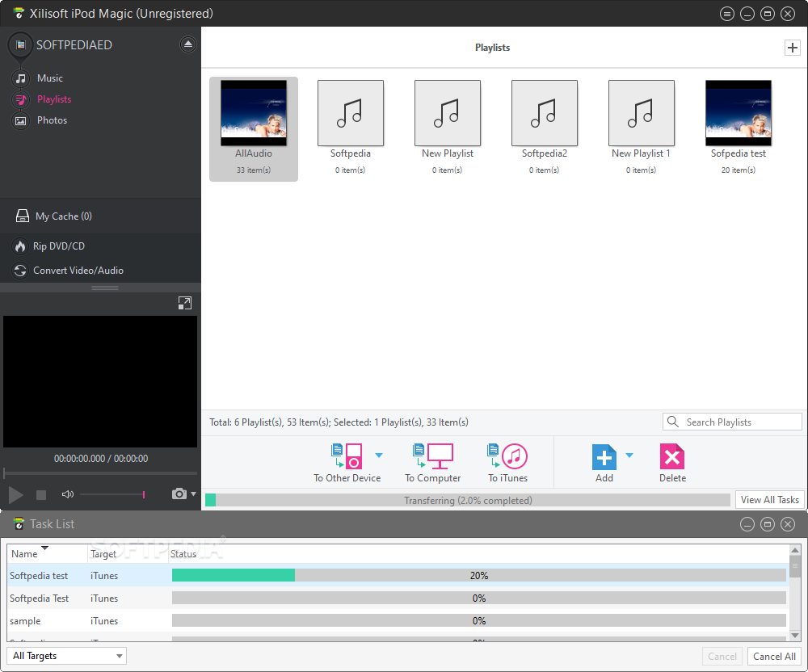Select the Softpedia test task row
This screenshot has width=808, height=672.
point(398,575)
